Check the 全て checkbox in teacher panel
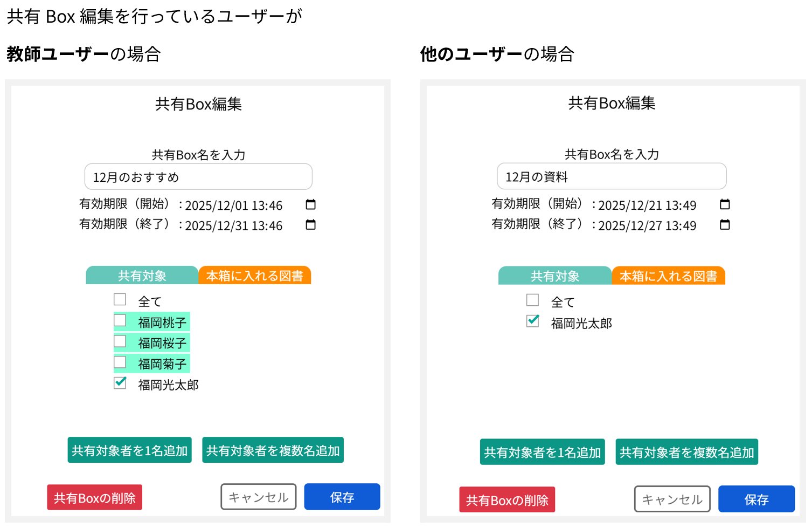Image resolution: width=812 pixels, height=528 pixels. point(120,299)
